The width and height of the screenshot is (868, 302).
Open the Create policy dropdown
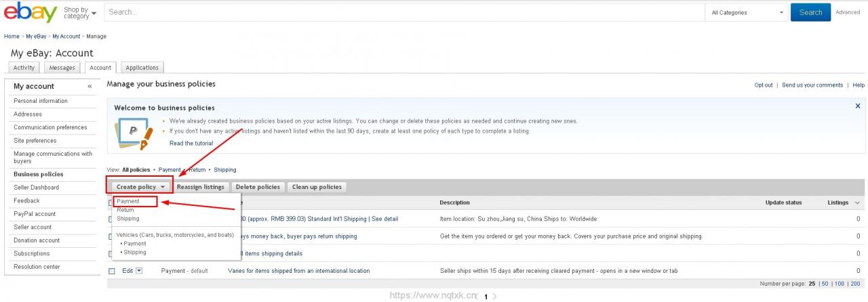click(x=140, y=187)
